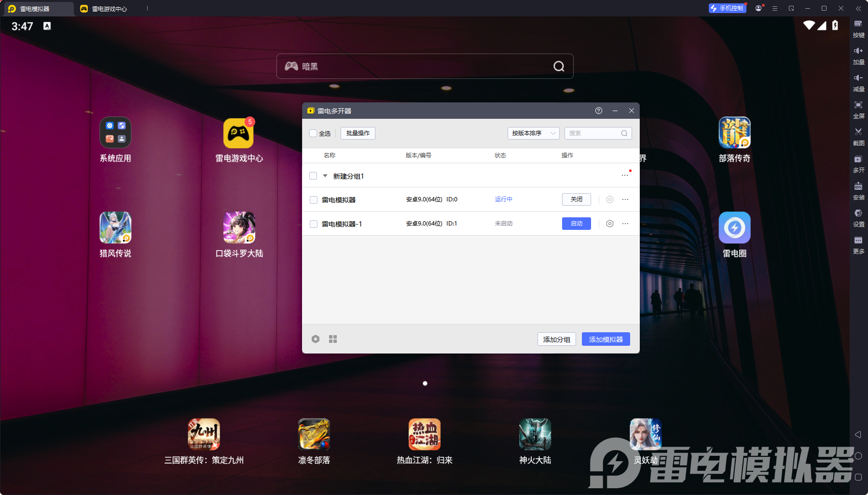Tap the Android home circle icon

tap(858, 456)
